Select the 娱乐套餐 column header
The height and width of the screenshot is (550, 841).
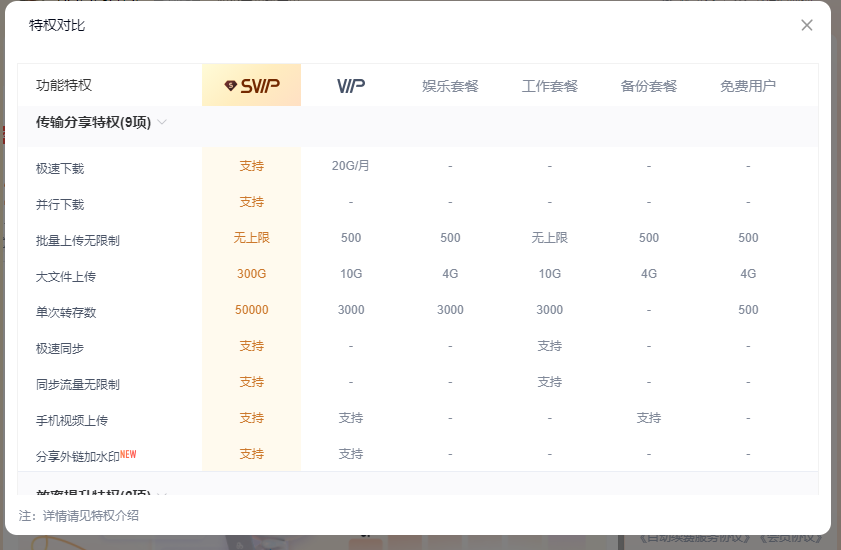click(450, 86)
